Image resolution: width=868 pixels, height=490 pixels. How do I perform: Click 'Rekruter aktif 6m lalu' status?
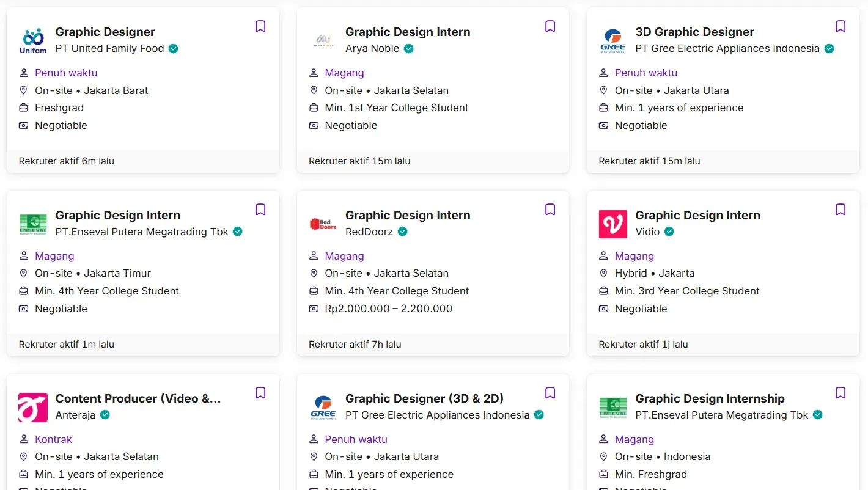[x=67, y=161]
